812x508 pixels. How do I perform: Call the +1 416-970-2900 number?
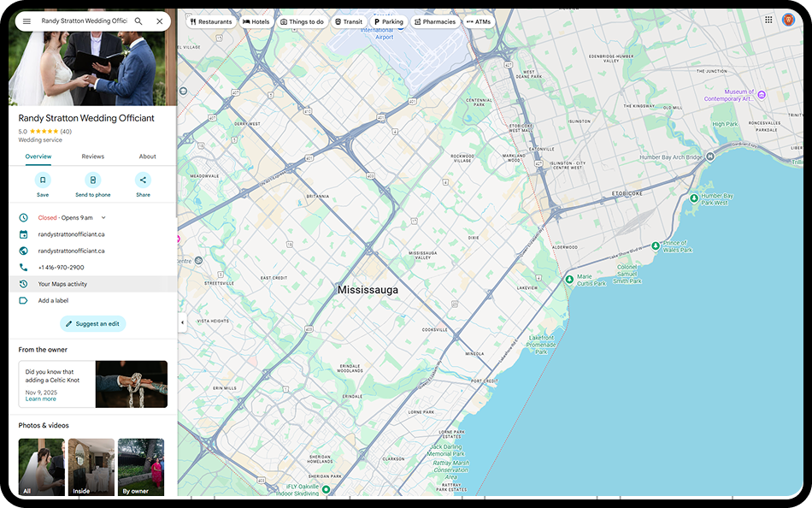click(x=61, y=268)
